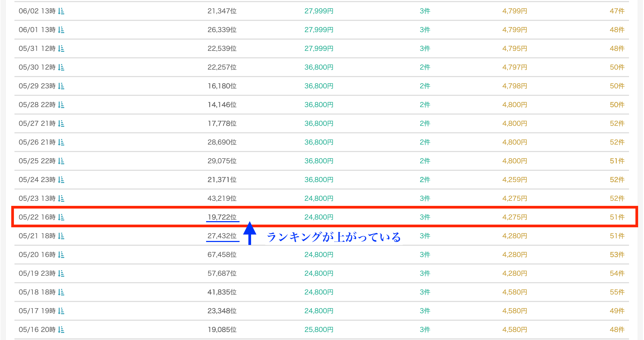Click the rank cell 43,219位
Image resolution: width=644 pixels, height=340 pixels.
pos(222,198)
